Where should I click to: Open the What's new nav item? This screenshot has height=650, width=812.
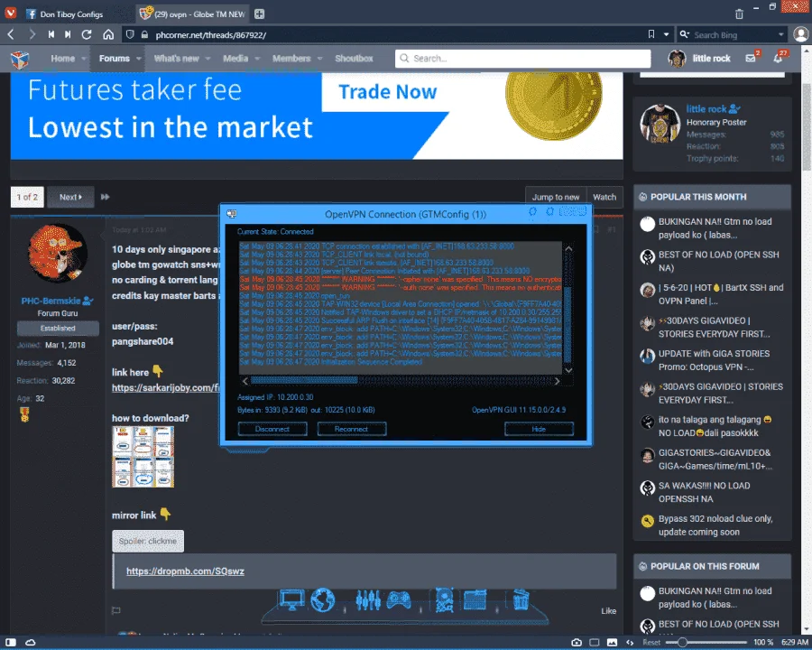tap(176, 59)
